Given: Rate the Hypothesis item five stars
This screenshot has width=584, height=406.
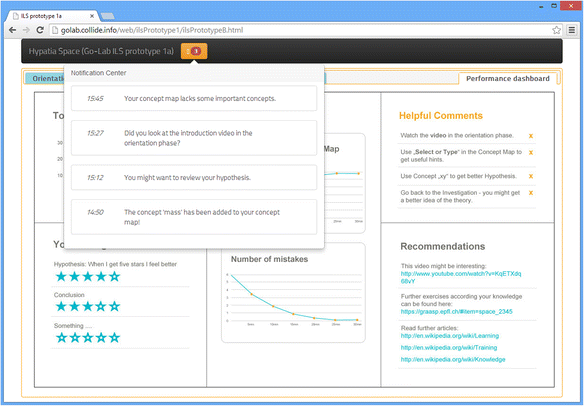Looking at the screenshot, I should 115,276.
